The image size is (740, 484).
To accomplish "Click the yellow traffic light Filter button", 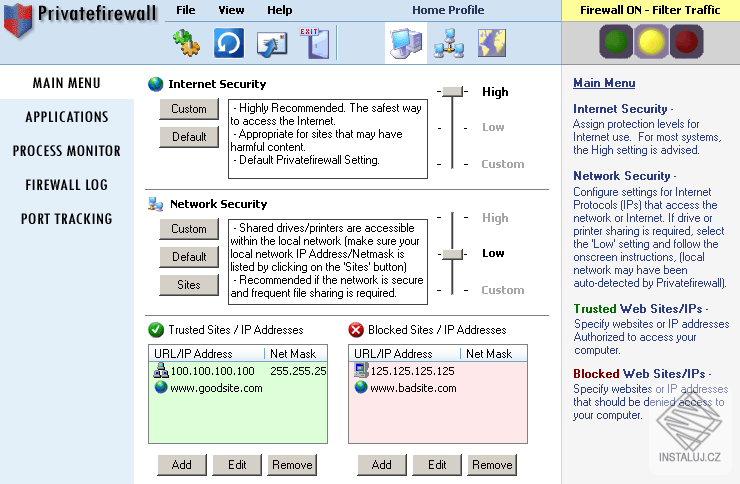I will click(651, 42).
